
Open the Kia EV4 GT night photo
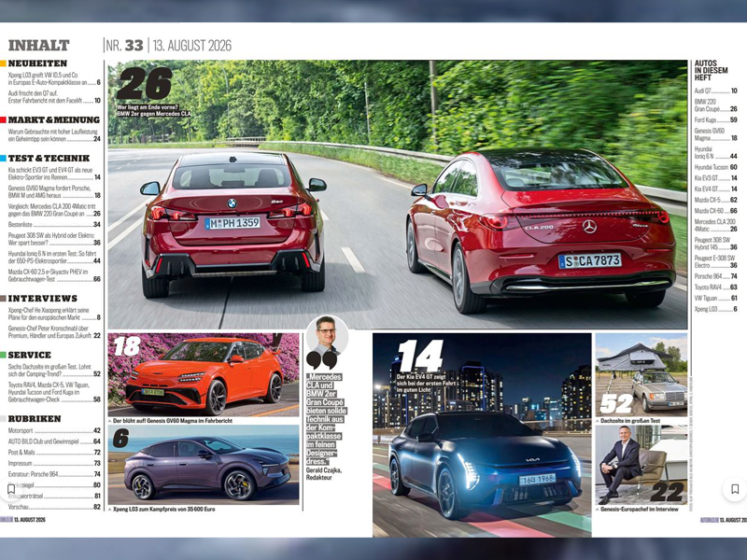(482, 435)
